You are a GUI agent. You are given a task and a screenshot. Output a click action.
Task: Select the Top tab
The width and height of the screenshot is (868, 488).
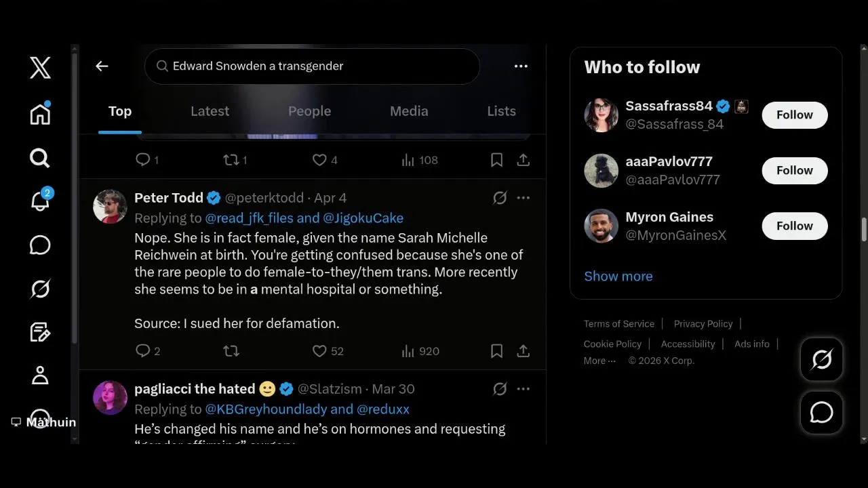tap(120, 111)
